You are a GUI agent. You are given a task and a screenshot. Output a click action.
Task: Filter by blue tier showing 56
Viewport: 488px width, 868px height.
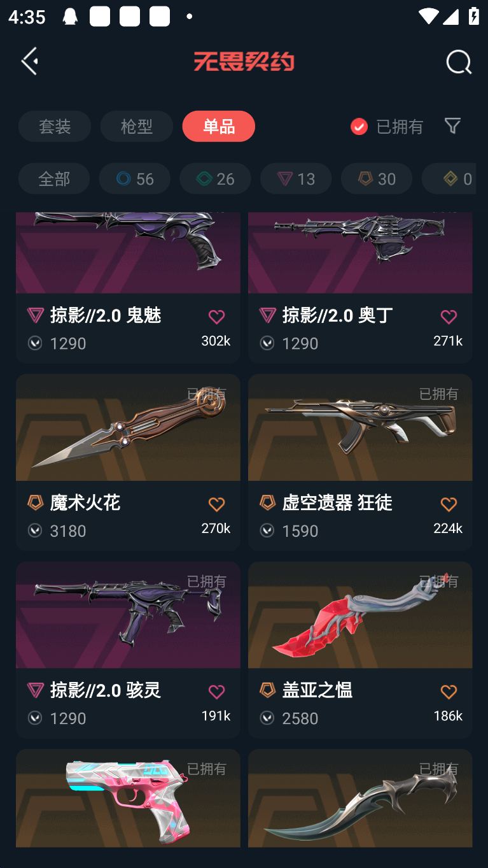pos(134,178)
